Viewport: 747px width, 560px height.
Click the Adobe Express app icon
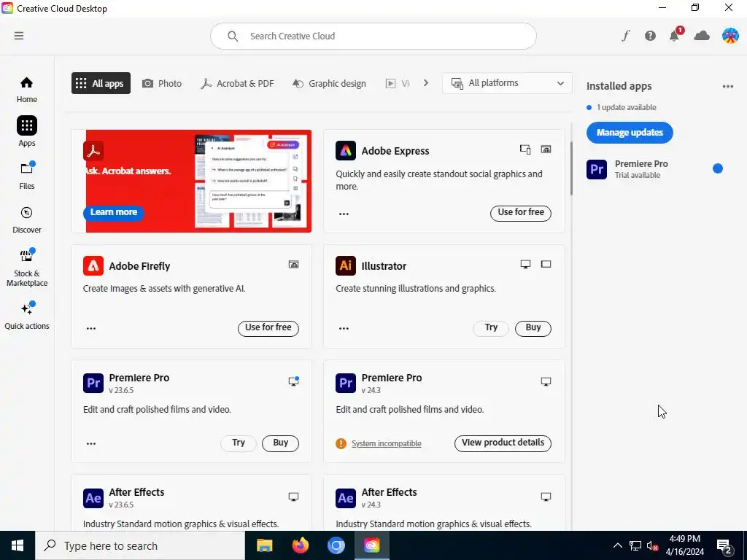345,151
